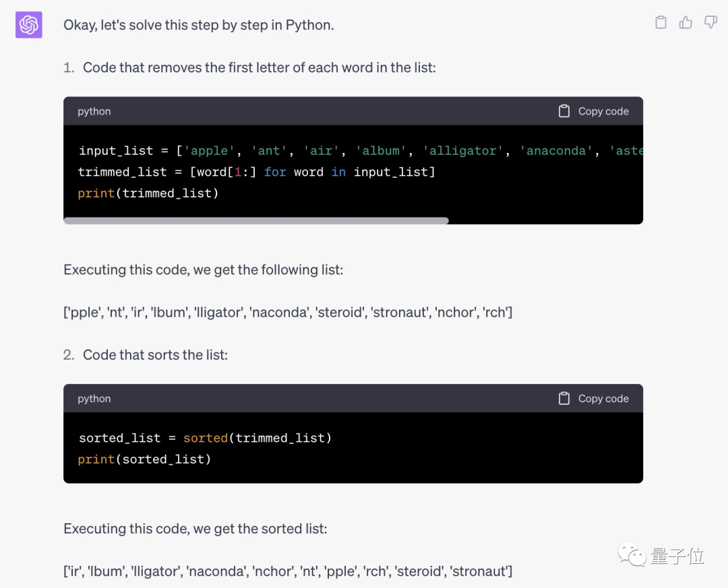The width and height of the screenshot is (728, 588).
Task: Click the code block horizontal scrollbar thumb
Action: tap(256, 220)
